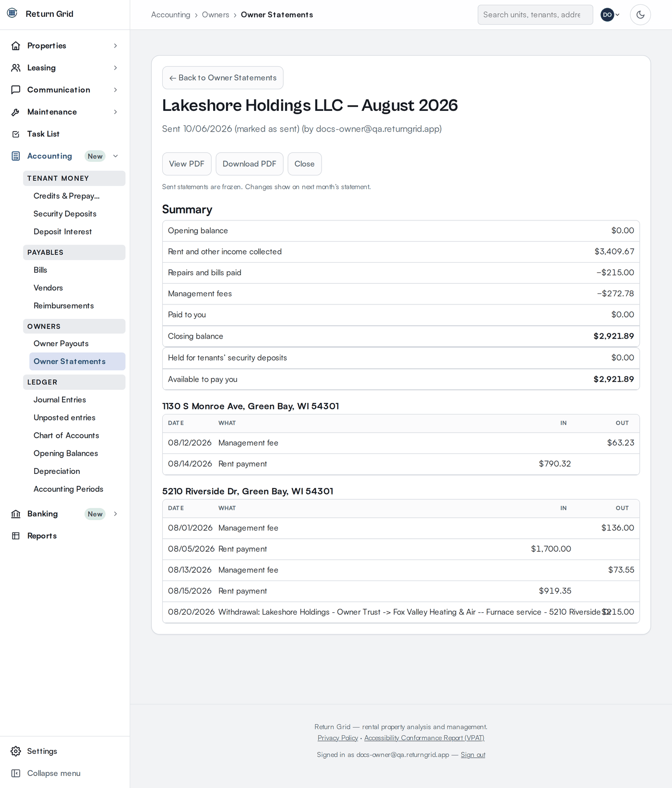Click the Sign out link
The height and width of the screenshot is (788, 672).
[473, 755]
